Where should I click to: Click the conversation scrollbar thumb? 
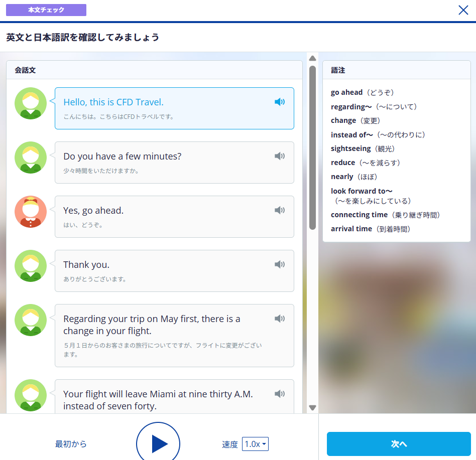[312, 145]
